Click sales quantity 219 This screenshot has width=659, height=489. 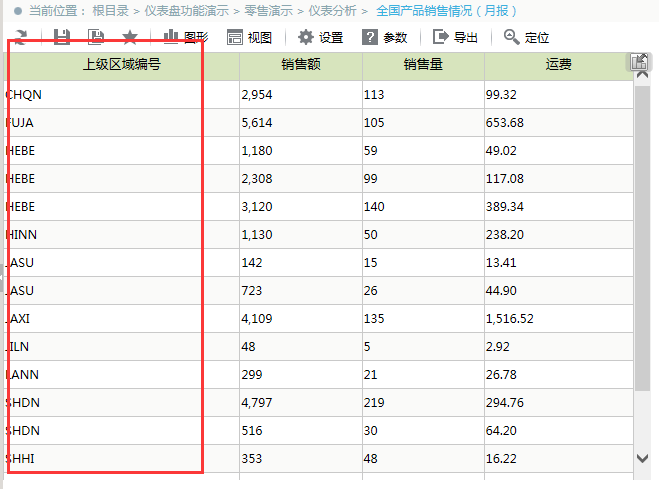point(423,402)
